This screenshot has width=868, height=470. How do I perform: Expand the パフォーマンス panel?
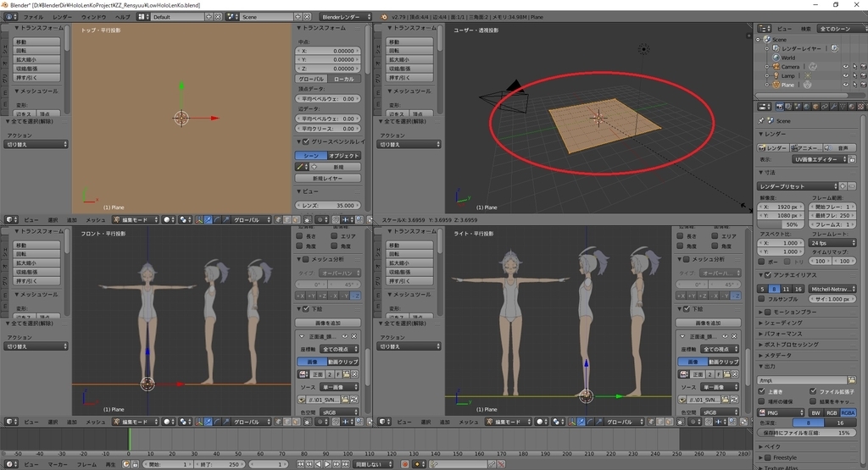click(783, 334)
